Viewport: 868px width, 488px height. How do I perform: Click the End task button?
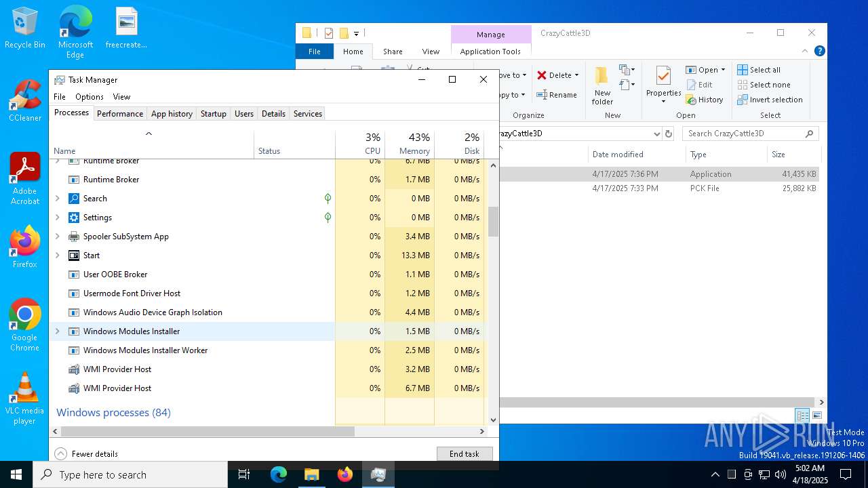465,454
